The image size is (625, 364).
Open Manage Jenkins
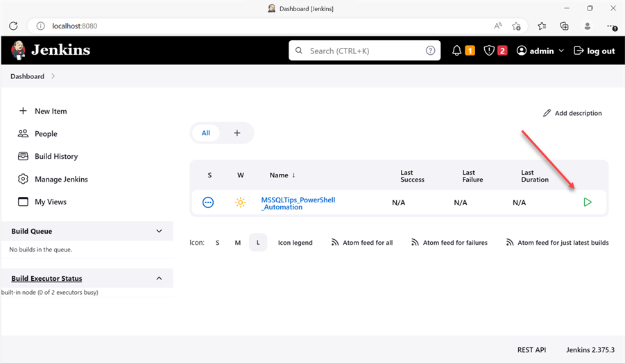click(x=53, y=179)
